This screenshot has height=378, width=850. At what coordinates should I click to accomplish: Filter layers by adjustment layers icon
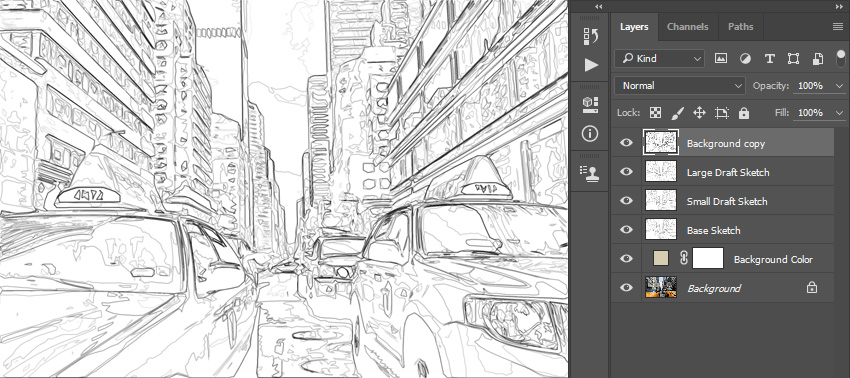745,59
